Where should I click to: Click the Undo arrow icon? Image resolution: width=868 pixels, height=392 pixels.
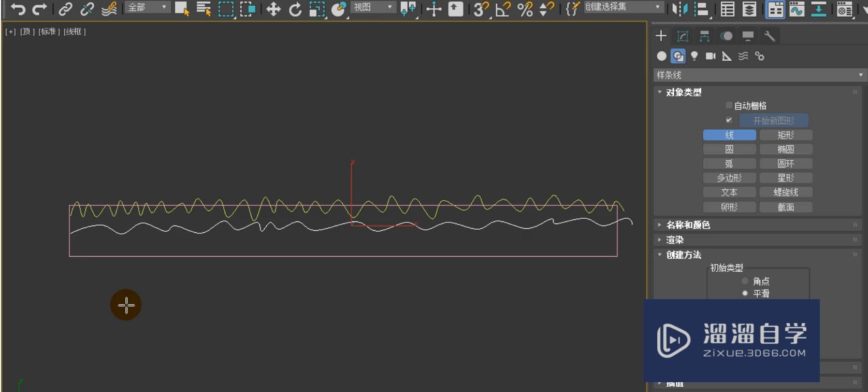coord(18,9)
